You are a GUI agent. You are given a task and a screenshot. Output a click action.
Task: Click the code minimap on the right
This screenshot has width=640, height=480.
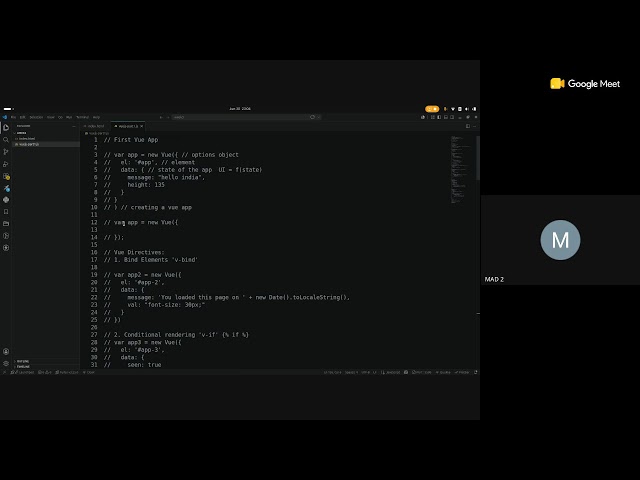[x=460, y=169]
